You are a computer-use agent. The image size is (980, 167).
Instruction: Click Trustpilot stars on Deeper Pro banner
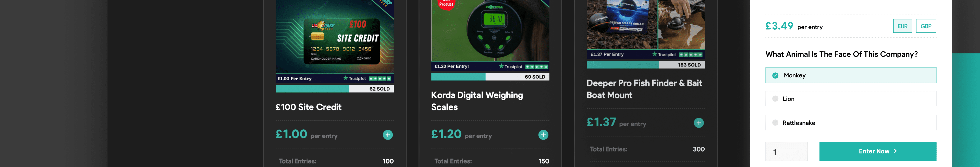pos(691,54)
